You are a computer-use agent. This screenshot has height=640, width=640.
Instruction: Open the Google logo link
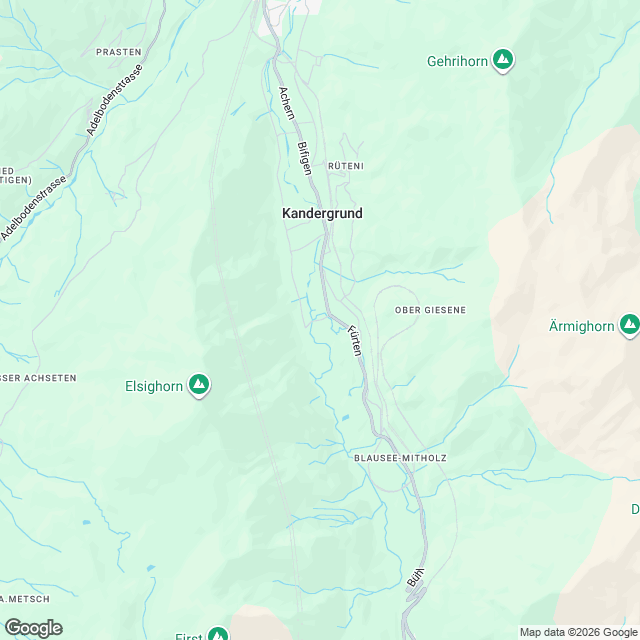pos(33,628)
